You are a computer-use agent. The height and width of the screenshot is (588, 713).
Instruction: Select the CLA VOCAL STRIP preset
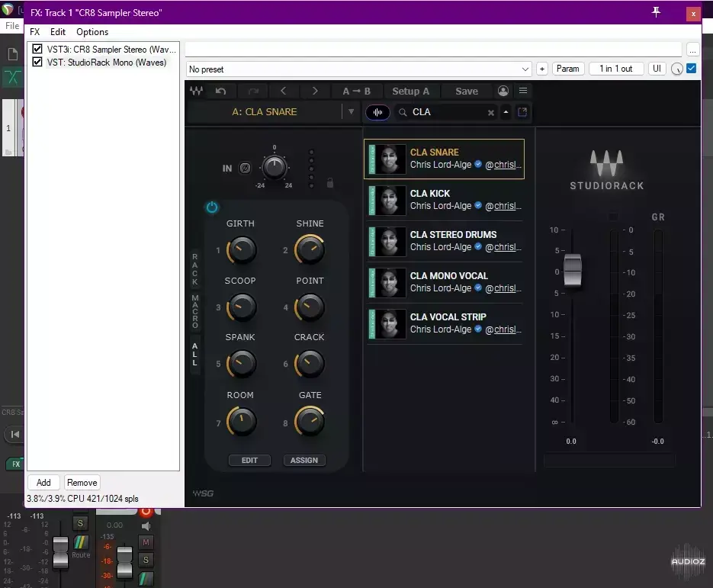[445, 323]
